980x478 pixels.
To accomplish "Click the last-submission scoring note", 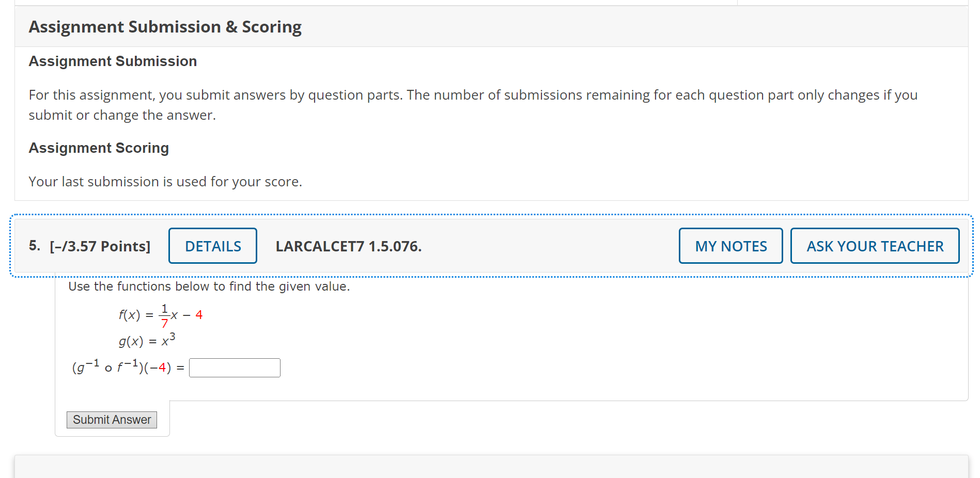I will point(165,181).
